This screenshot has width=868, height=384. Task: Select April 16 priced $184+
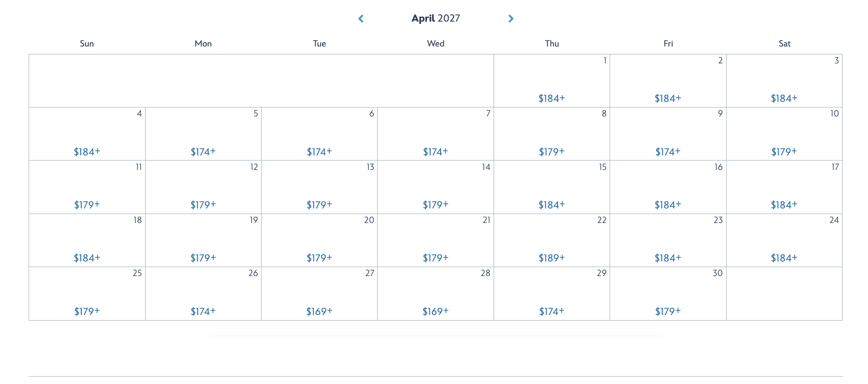point(668,205)
